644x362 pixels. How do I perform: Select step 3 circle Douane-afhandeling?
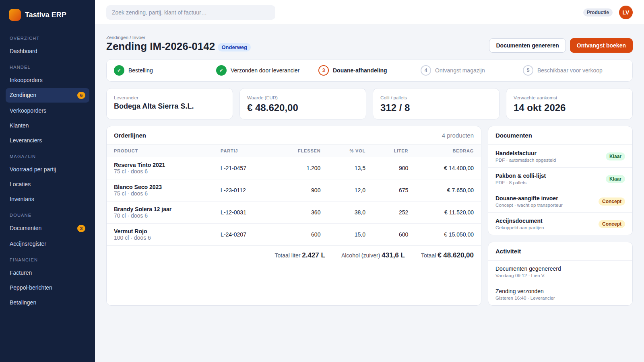tap(324, 70)
